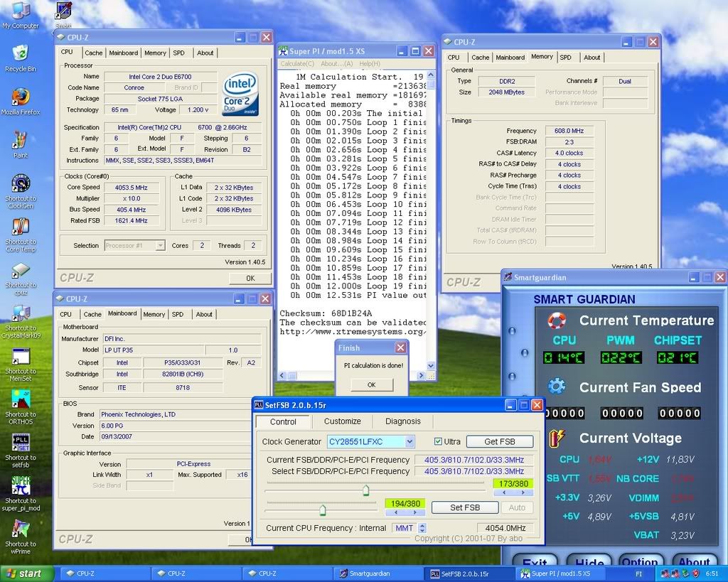Click the '608.0 MHz' memory Frequency value
Image resolution: width=728 pixels, height=582 pixels.
tap(569, 131)
